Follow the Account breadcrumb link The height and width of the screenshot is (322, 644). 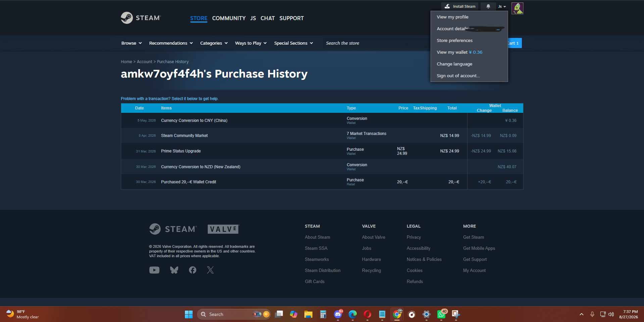click(x=144, y=62)
